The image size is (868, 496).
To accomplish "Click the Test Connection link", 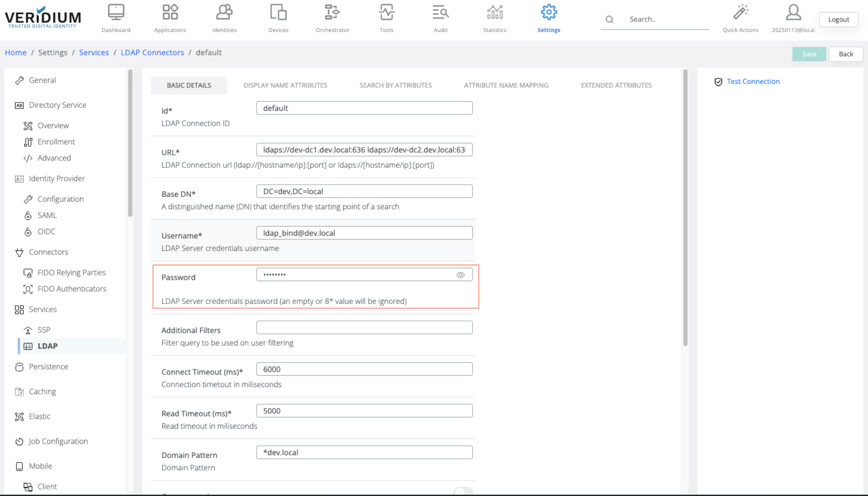I will tap(753, 81).
